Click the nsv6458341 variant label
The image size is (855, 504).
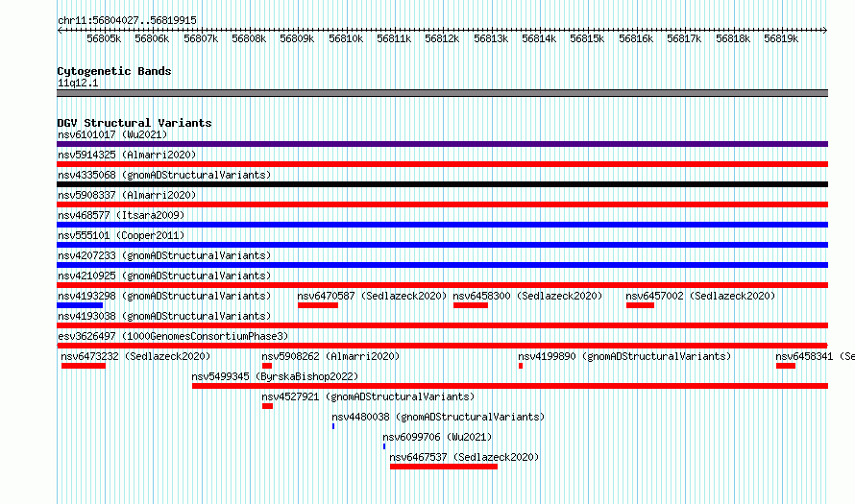[x=816, y=356]
